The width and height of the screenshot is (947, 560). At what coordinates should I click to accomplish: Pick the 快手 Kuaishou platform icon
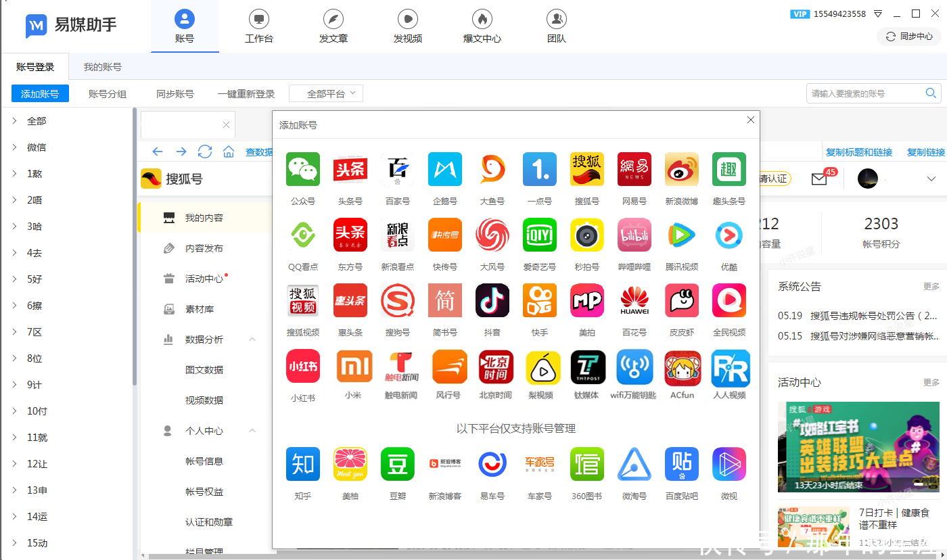click(539, 300)
